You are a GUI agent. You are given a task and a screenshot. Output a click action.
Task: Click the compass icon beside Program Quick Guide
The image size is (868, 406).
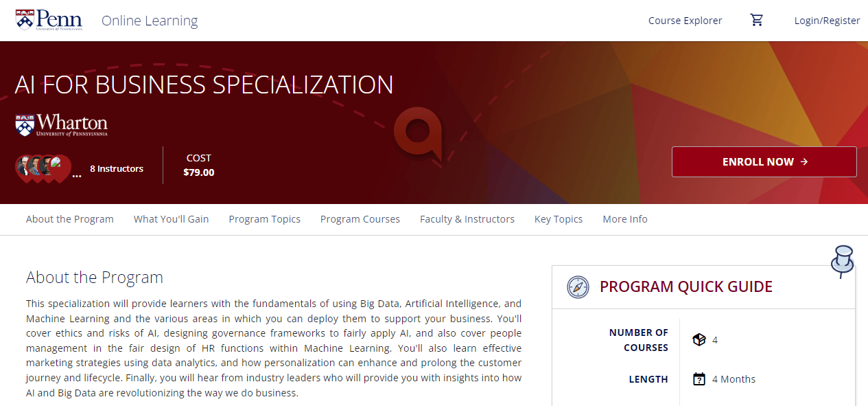pyautogui.click(x=578, y=287)
